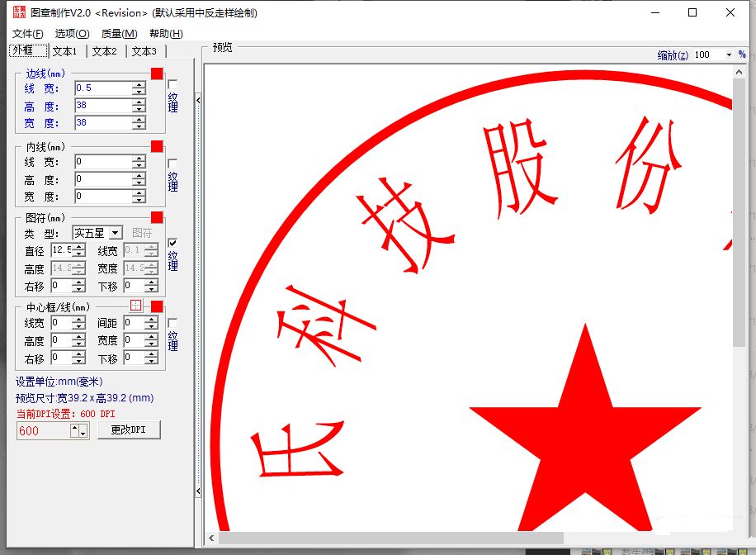Open the 类型 dropdown showing 实五星
756x555 pixels.
click(115, 233)
